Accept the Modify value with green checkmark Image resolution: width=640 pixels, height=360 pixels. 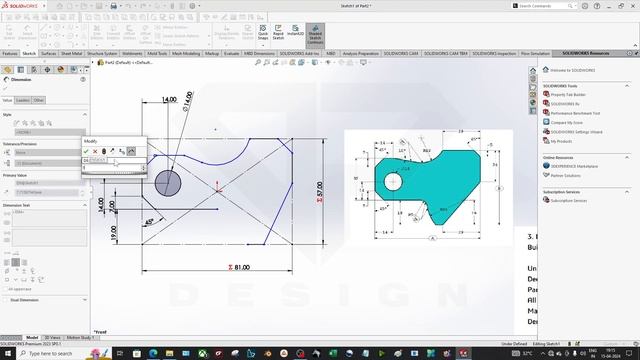point(86,151)
